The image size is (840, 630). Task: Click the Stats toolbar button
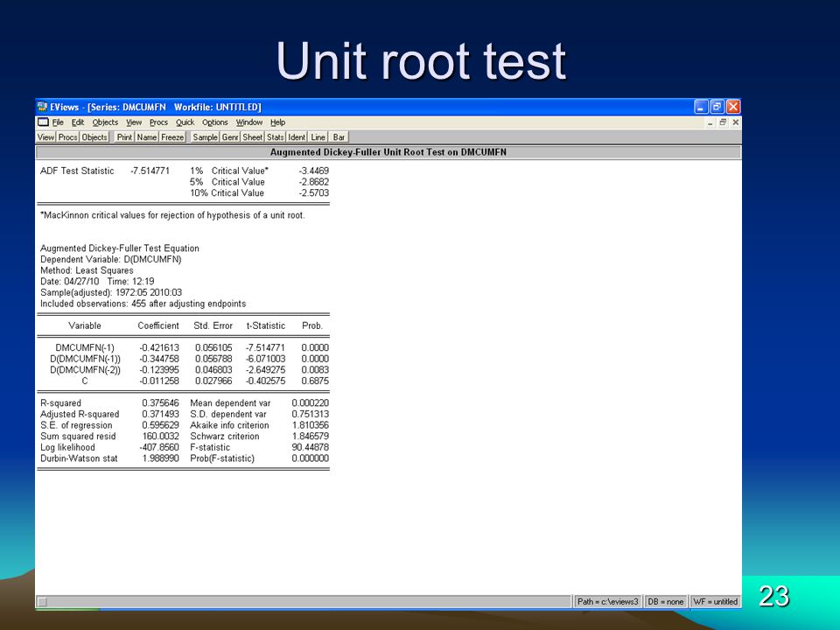click(x=276, y=137)
